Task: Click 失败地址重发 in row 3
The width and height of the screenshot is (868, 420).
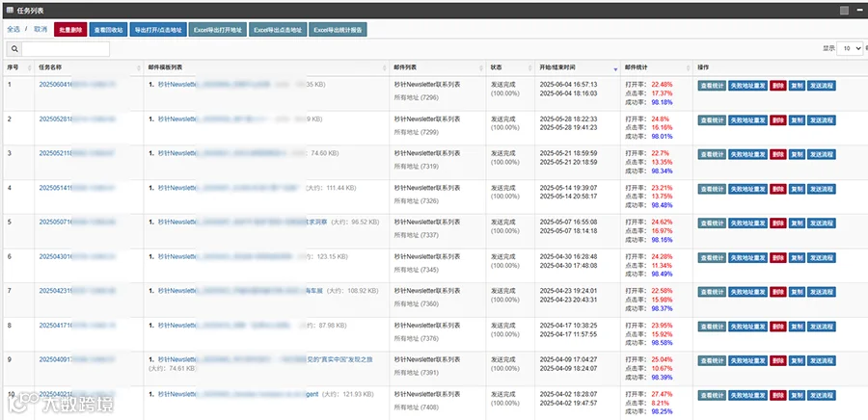Action: point(747,154)
